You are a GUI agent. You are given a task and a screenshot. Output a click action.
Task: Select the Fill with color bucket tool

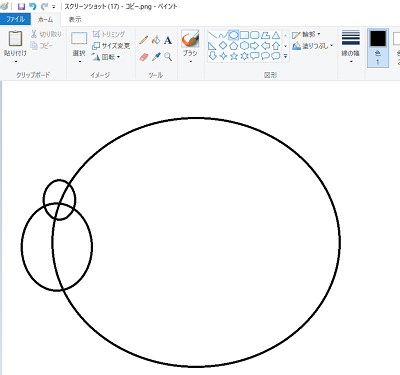coord(156,40)
